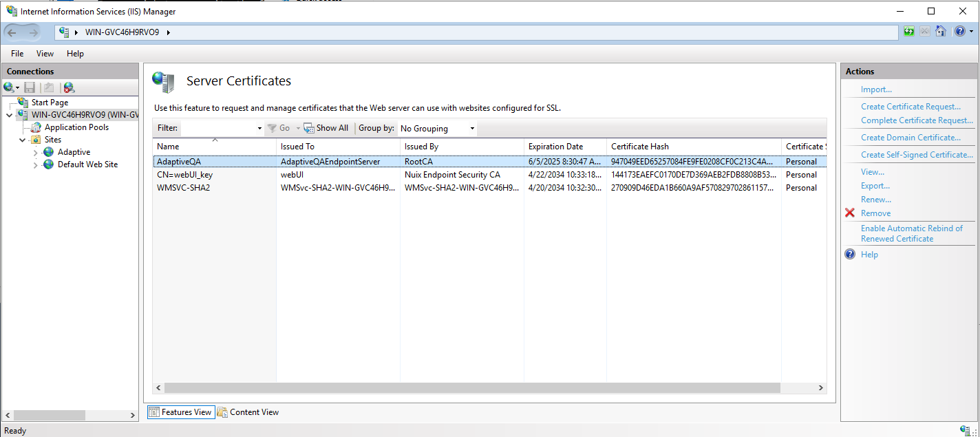This screenshot has width=980, height=437.
Task: Expand the Default Web Site node
Action: [36, 164]
